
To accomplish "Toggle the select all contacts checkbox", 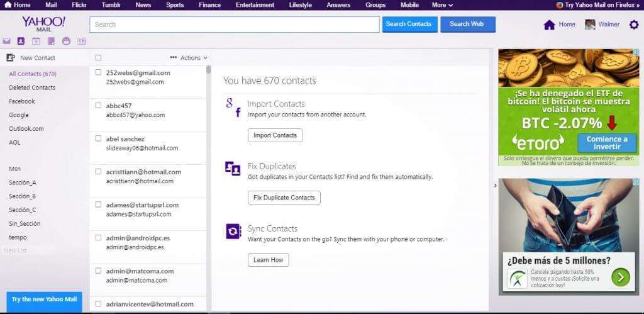I will pyautogui.click(x=98, y=57).
